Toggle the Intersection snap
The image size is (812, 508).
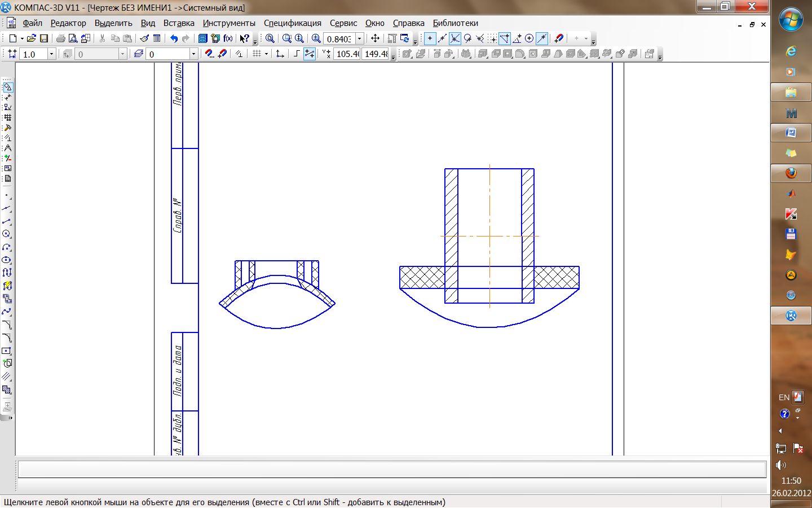[454, 38]
